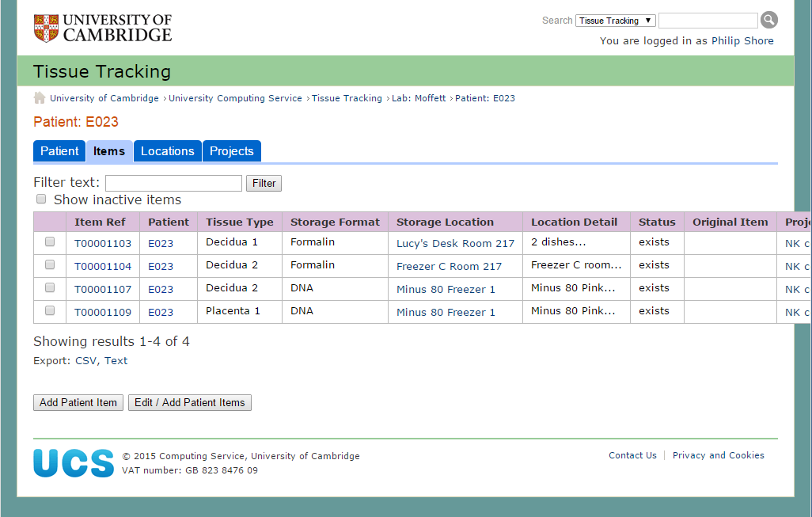Screen dimensions: 812x517
Task: Tick the checkbox for item T00001104
Action: click(50, 264)
